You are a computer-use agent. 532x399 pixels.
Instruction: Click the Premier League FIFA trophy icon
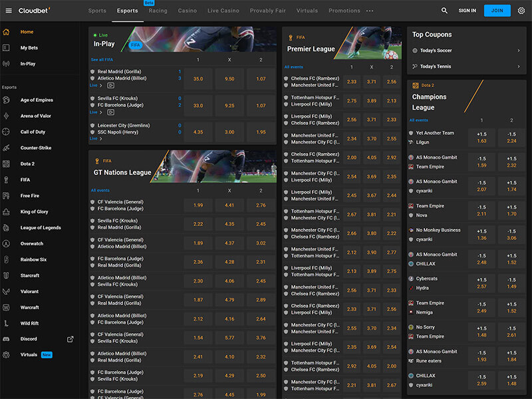291,38
